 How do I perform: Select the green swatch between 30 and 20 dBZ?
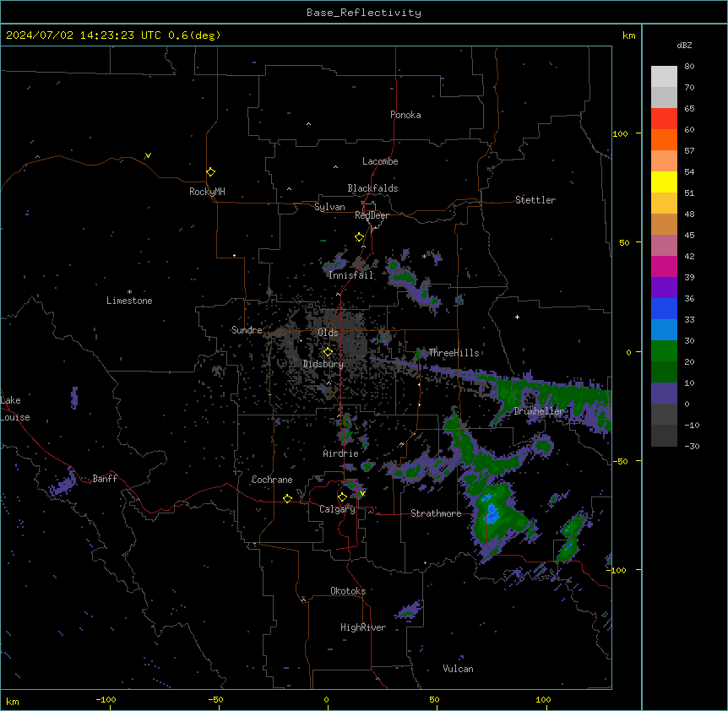(x=664, y=351)
